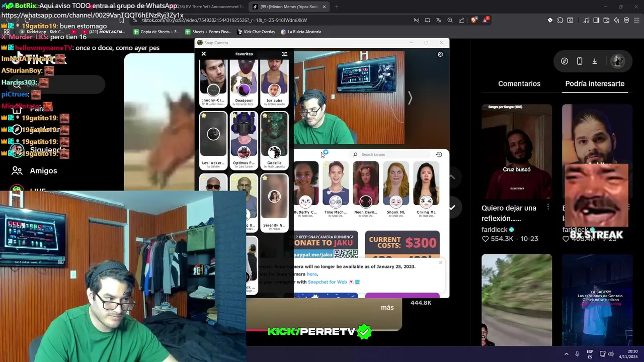This screenshot has width=644, height=362.
Task: Apply the Godzilla lens
Action: click(274, 140)
